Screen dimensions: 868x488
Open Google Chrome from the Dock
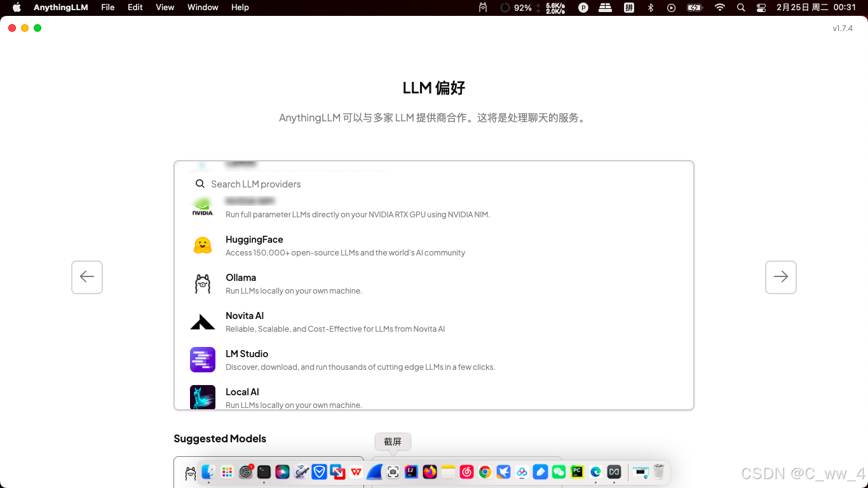coord(485,472)
